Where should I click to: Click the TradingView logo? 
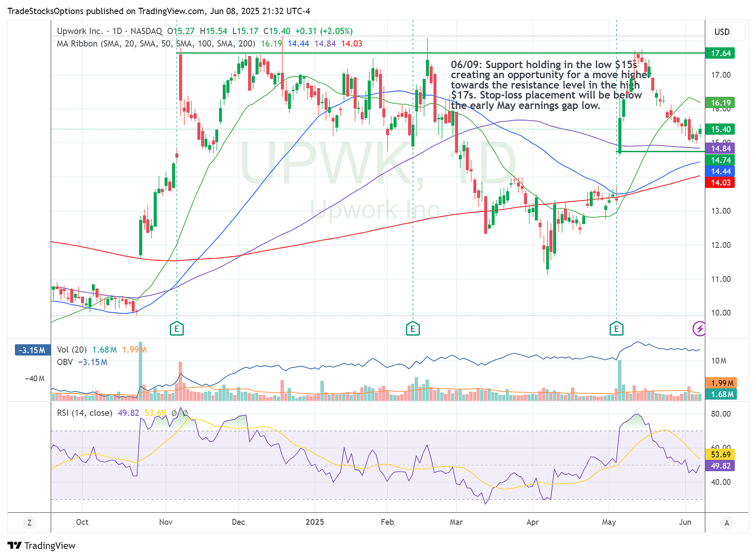(x=42, y=546)
